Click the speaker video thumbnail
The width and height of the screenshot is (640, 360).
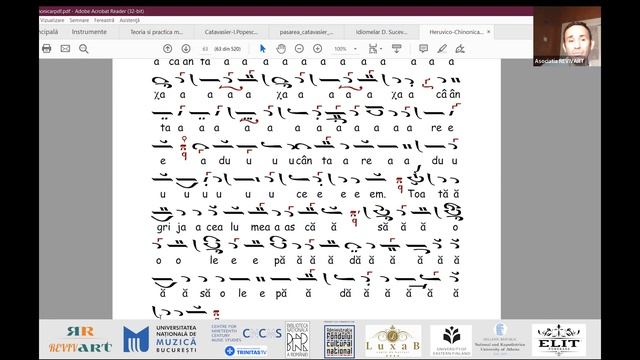[x=567, y=36]
